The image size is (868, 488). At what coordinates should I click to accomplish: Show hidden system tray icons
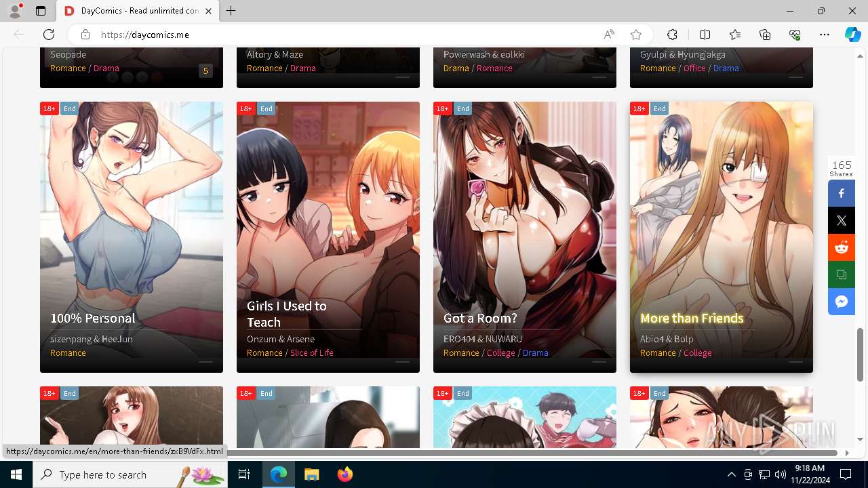click(731, 474)
